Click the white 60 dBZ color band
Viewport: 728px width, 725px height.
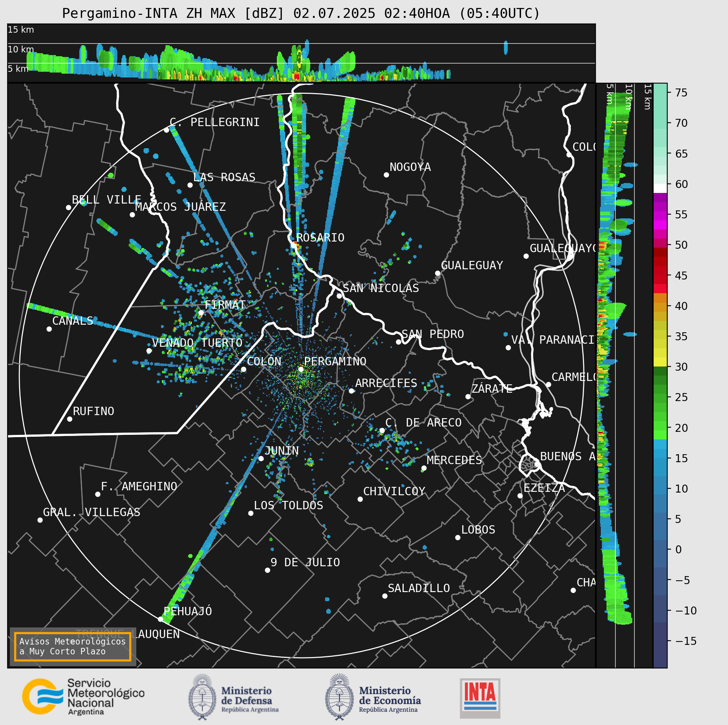(660, 188)
